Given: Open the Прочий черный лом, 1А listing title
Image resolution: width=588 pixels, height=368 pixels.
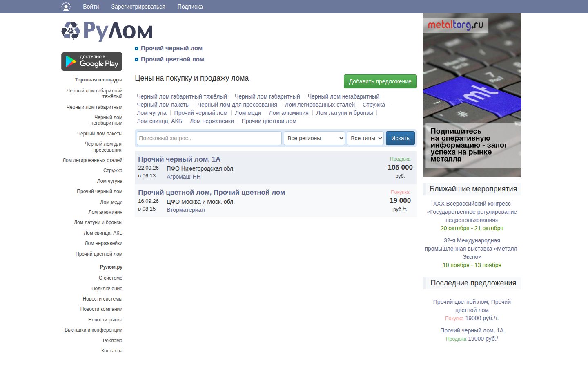Looking at the screenshot, I should click(x=179, y=159).
